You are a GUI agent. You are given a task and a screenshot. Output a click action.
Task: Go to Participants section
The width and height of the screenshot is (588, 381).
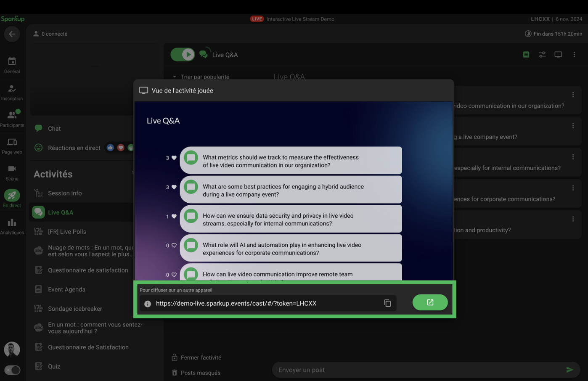[12, 119]
